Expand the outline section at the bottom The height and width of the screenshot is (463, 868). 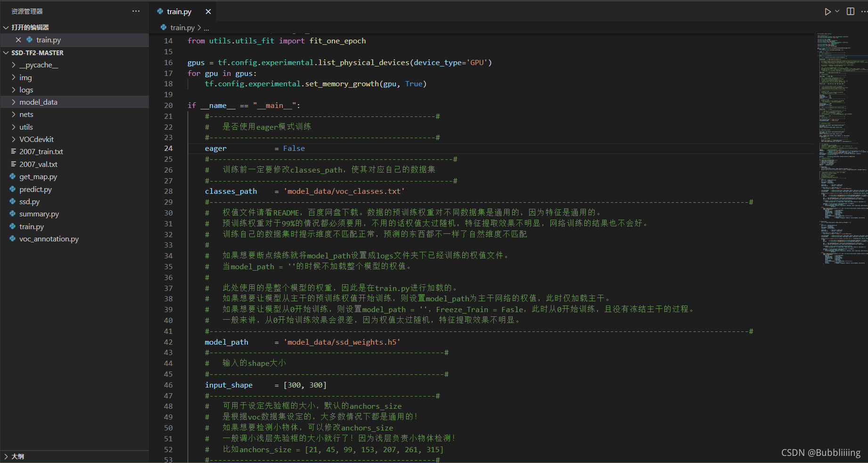[6, 456]
